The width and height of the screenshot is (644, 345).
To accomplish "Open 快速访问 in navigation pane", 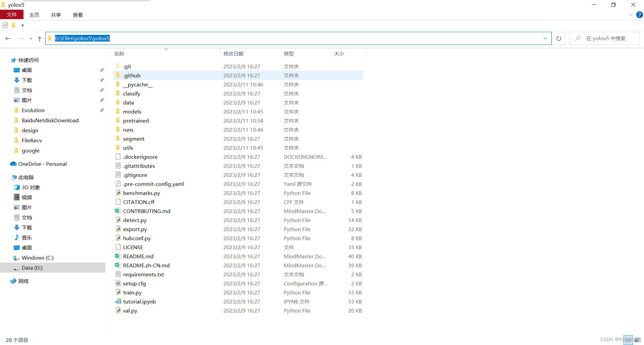I will pyautogui.click(x=28, y=60).
